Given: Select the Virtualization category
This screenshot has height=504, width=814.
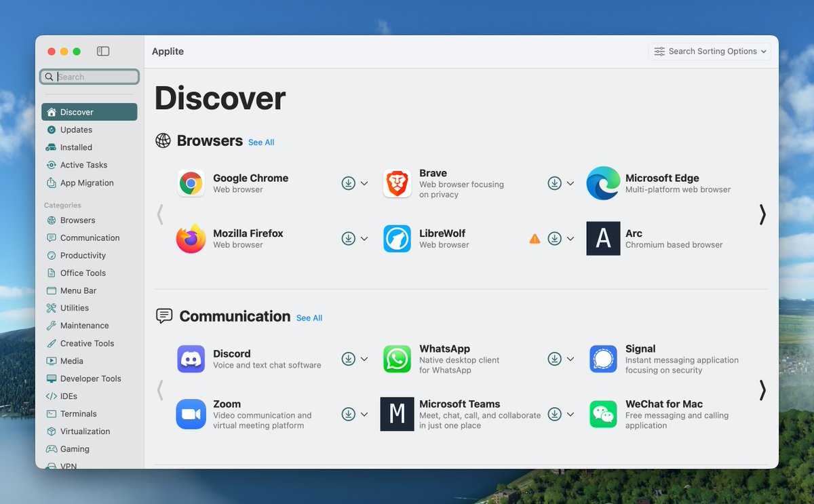Looking at the screenshot, I should pos(90,431).
